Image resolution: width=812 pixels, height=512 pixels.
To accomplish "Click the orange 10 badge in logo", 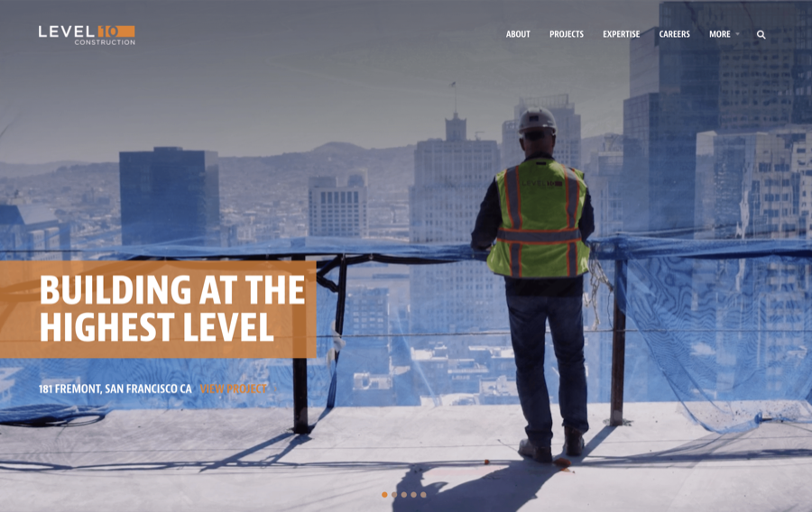I will 116,32.
